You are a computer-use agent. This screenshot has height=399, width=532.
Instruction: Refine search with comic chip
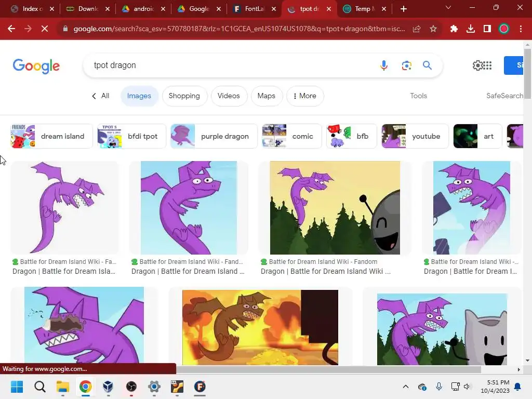pos(292,136)
